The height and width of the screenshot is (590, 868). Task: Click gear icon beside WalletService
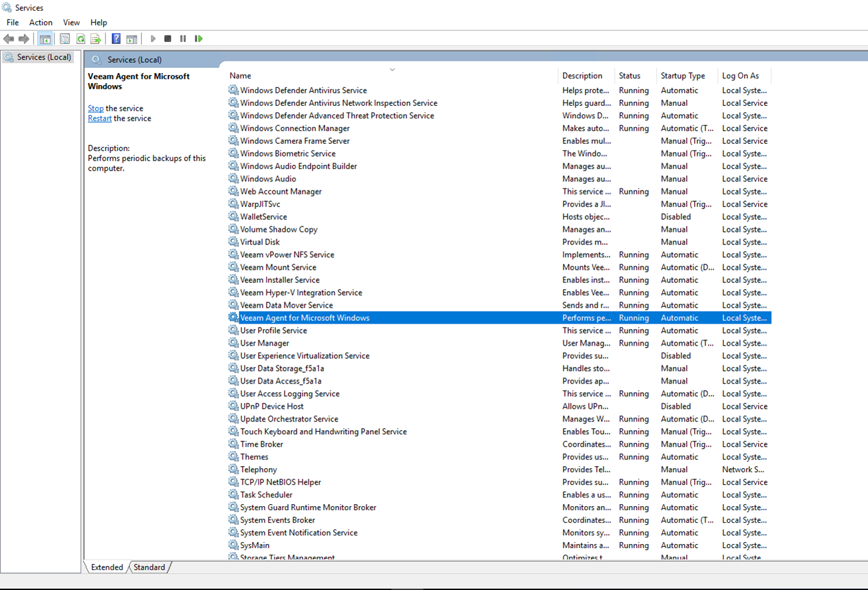(x=233, y=216)
